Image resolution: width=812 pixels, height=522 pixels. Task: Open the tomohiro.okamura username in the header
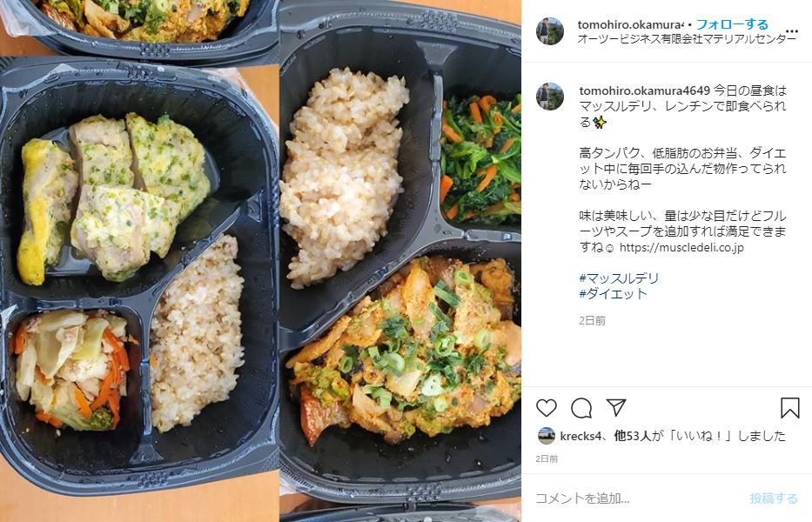pos(631,24)
